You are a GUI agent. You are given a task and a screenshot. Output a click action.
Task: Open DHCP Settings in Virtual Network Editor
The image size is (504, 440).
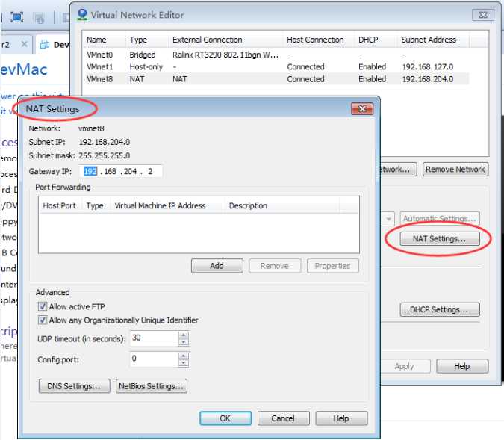click(x=440, y=309)
